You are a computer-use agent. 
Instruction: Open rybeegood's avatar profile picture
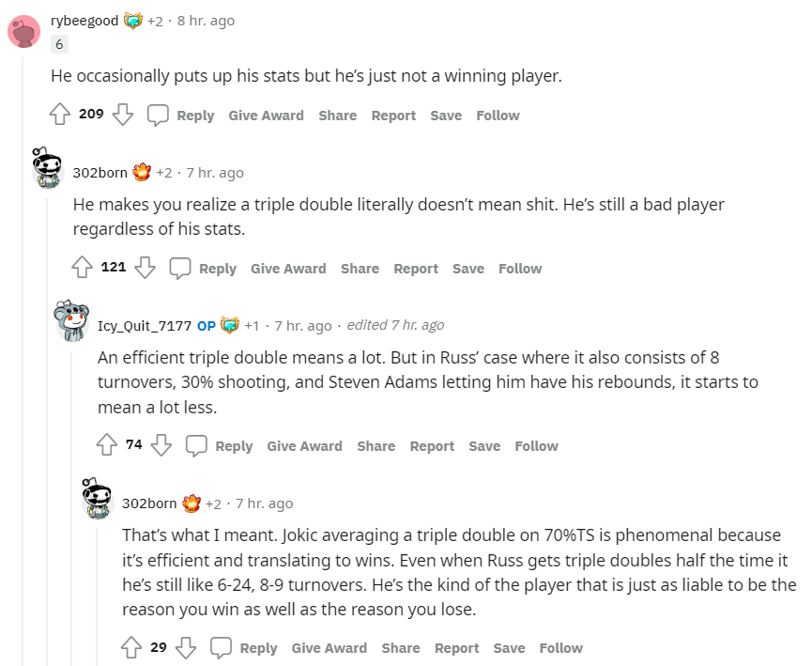click(x=23, y=31)
